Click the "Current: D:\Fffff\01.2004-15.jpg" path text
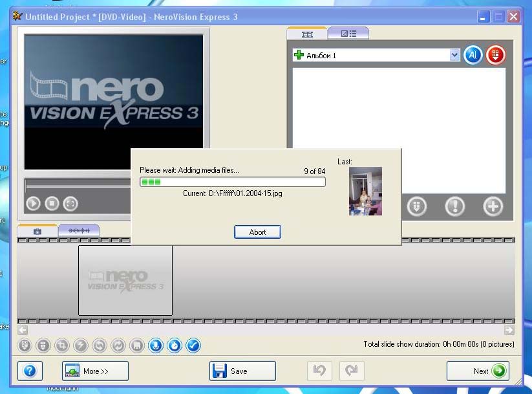This screenshot has height=394, width=532. pos(233,193)
